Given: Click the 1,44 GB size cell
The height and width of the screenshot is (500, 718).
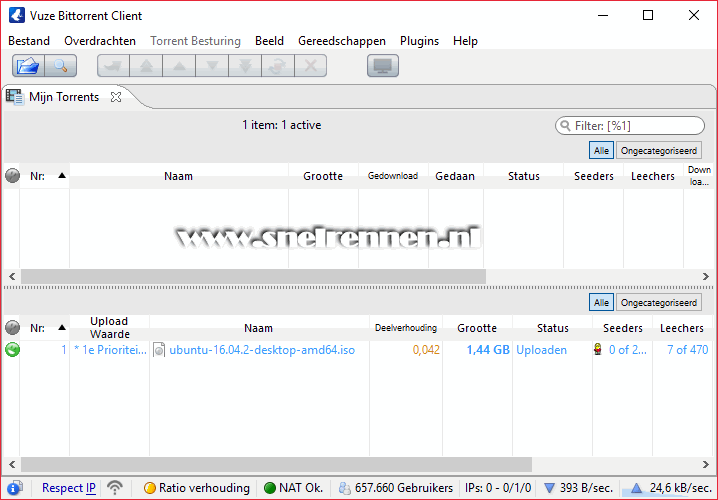Looking at the screenshot, I should coord(488,350).
